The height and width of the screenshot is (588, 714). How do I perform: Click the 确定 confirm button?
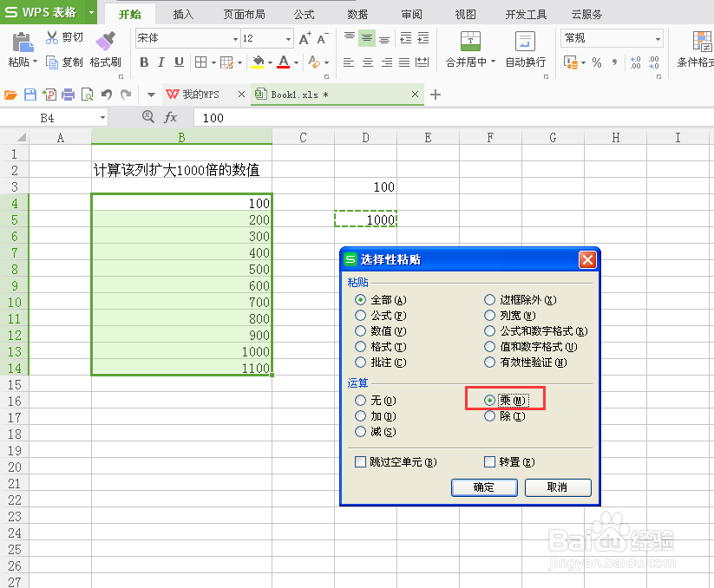pyautogui.click(x=484, y=487)
